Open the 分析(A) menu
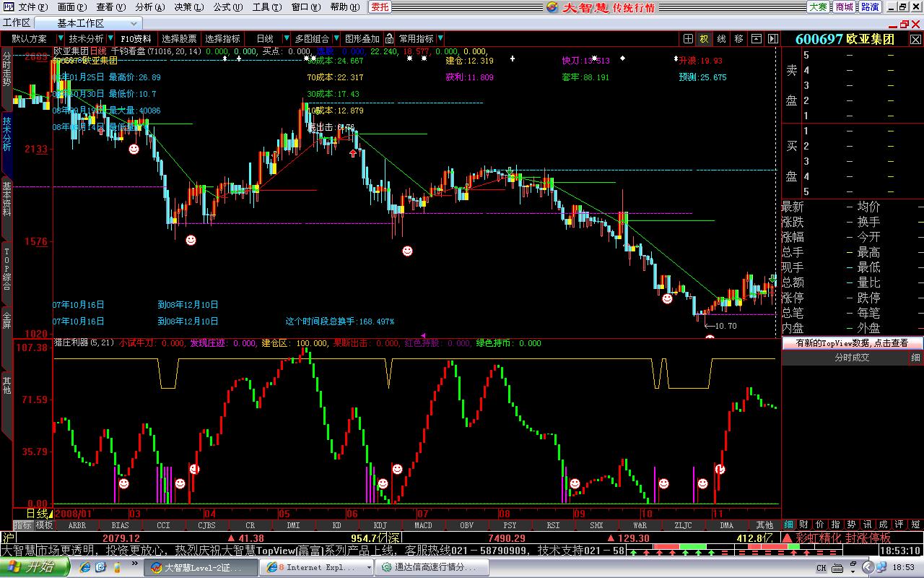Image resolution: width=924 pixels, height=578 pixels. click(149, 7)
